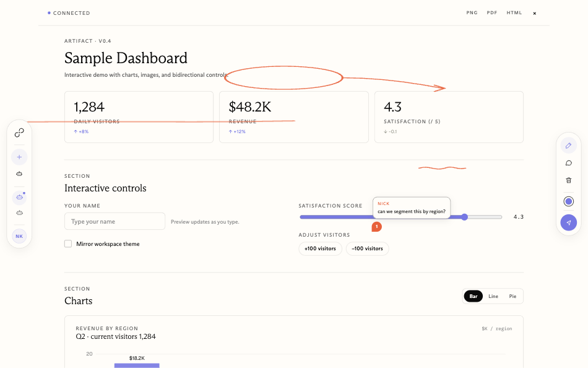Open the purple pen color swatch
The image size is (588, 368).
click(568, 201)
